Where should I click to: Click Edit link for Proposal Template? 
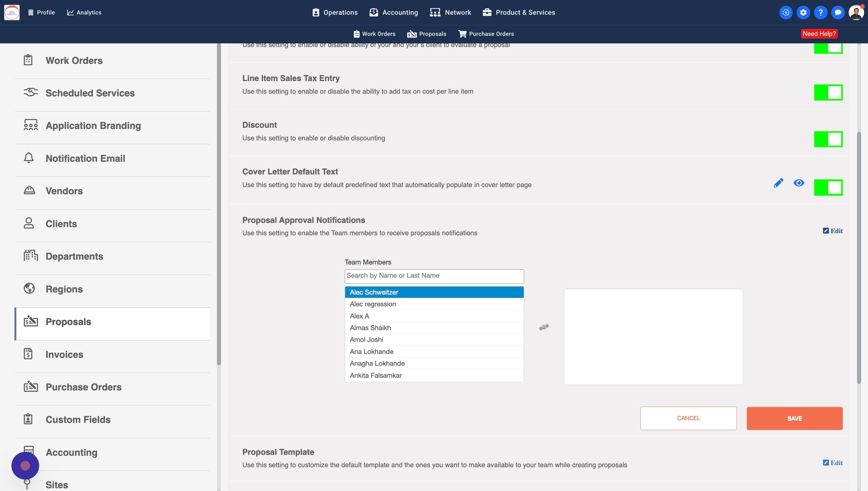[832, 463]
